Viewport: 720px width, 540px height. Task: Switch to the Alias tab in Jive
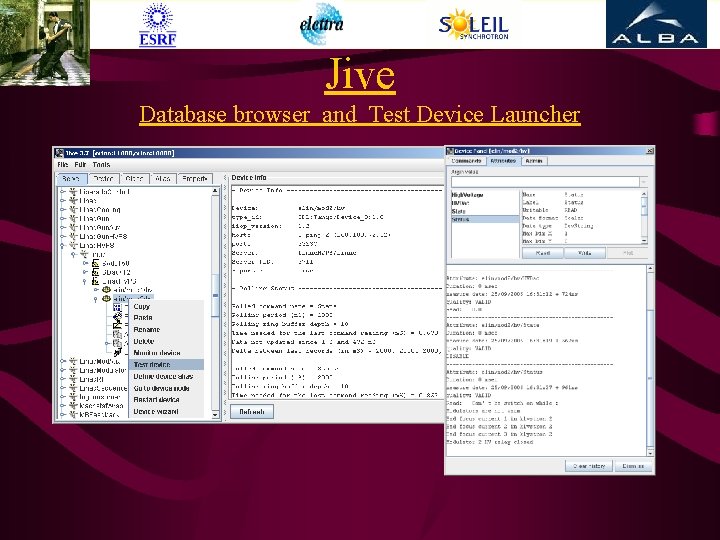(163, 178)
